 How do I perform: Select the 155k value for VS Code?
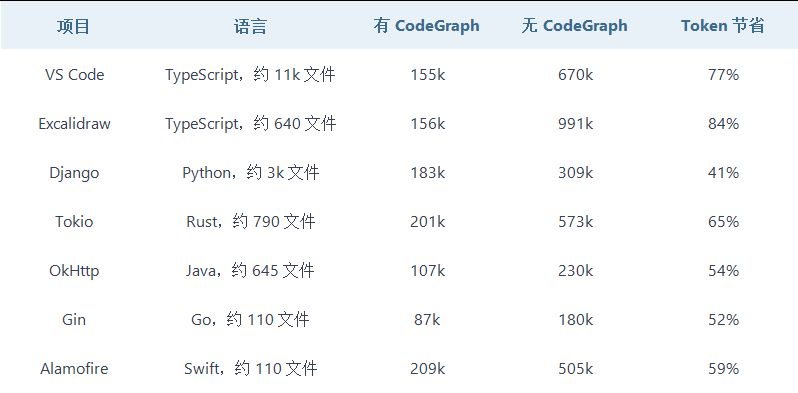(x=428, y=75)
